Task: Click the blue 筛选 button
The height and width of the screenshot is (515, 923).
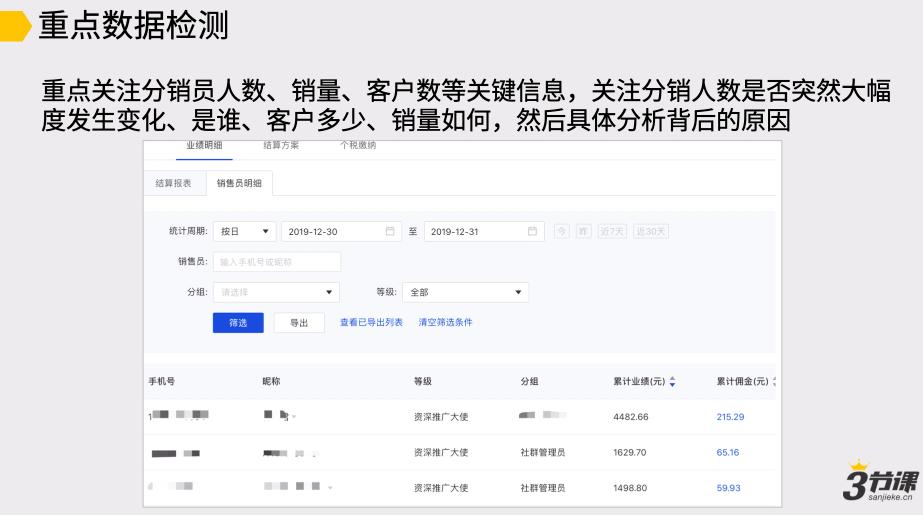Action: click(238, 323)
